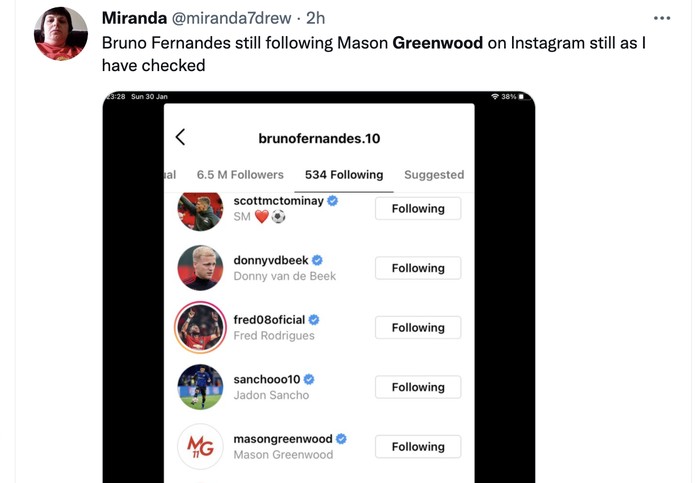Toggle Following button for donnyvdbeek
This screenshot has height=483, width=700.
tap(417, 268)
